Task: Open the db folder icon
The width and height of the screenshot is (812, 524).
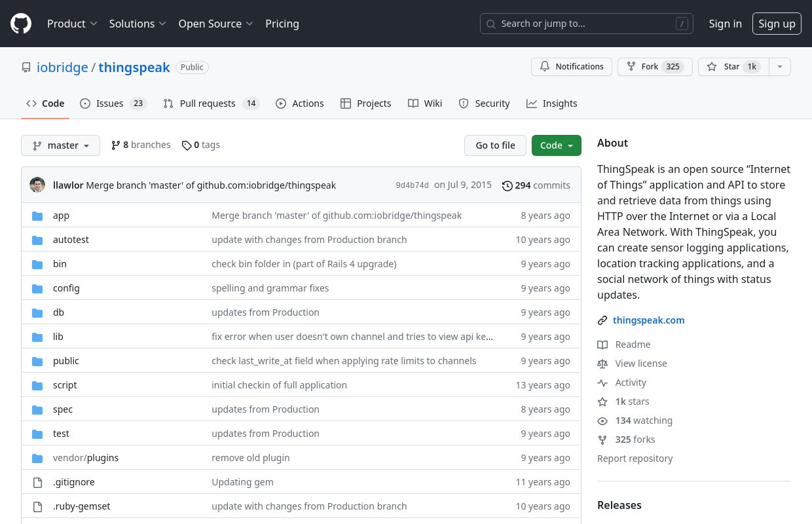Action: point(37,312)
